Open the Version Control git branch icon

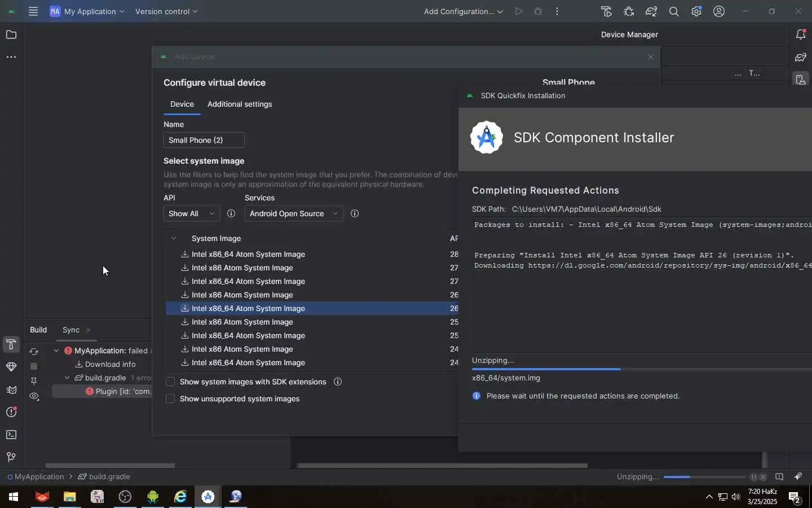11,457
